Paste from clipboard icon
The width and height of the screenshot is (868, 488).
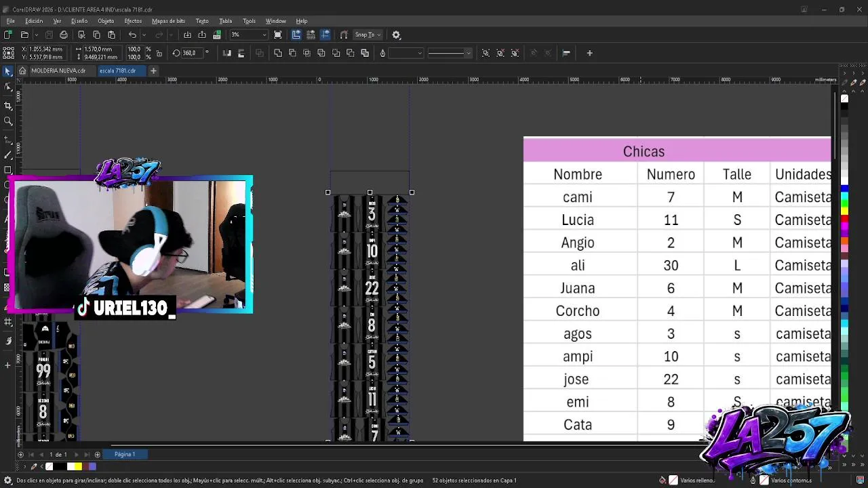point(111,35)
